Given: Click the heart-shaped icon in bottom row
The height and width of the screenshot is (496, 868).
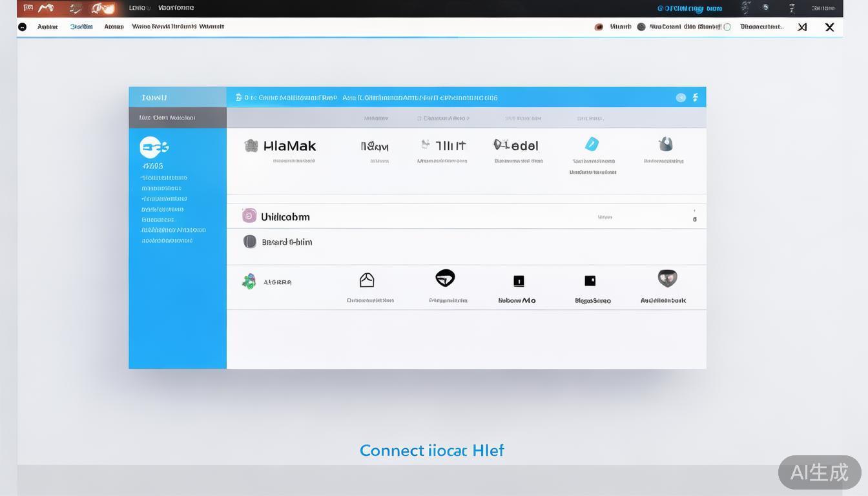Looking at the screenshot, I should coord(666,278).
